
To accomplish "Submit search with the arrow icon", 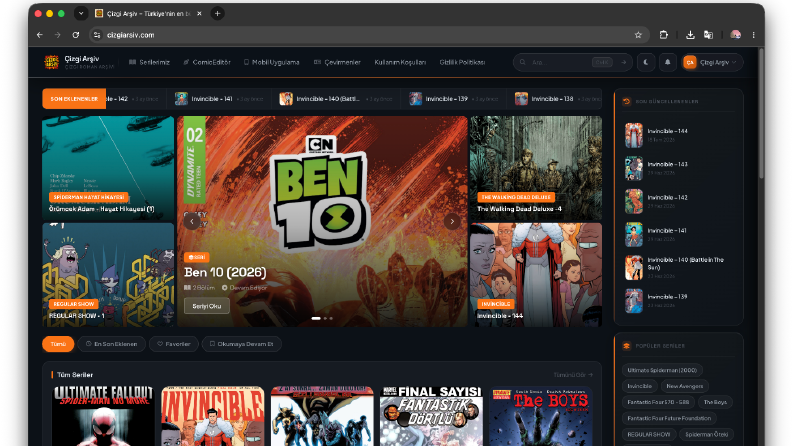I will pyautogui.click(x=624, y=62).
